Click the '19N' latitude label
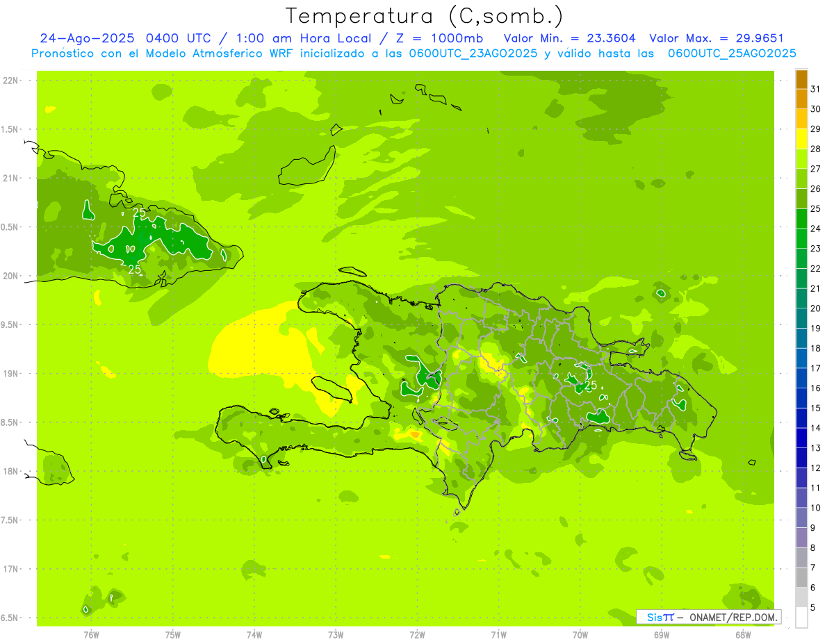Screen dimensions: 834x644 [10, 374]
